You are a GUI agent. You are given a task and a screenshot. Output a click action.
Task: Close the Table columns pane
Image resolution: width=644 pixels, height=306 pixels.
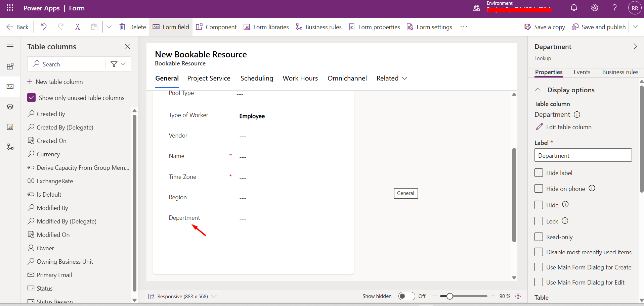coord(127,47)
